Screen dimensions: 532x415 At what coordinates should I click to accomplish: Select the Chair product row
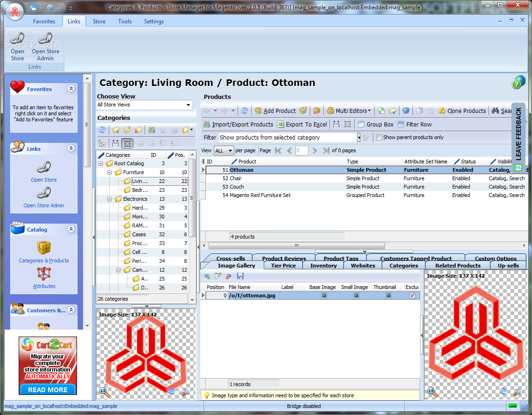tap(366, 178)
